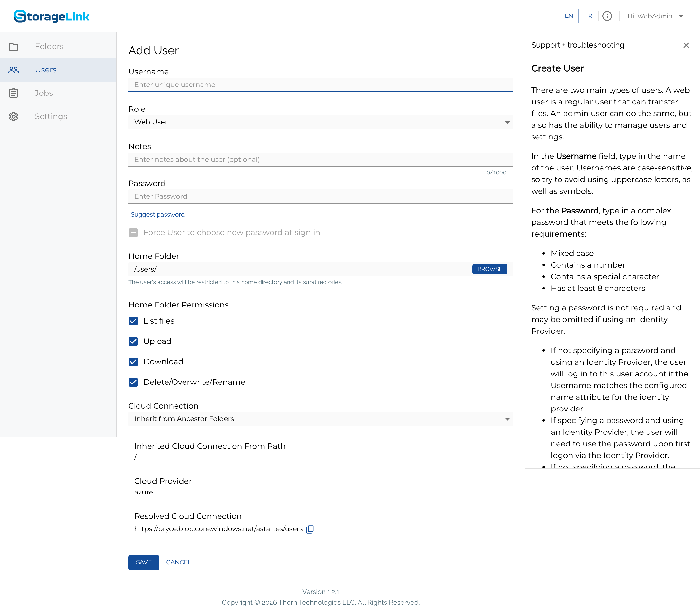This screenshot has height=613, width=700.
Task: Save the new user
Action: [144, 563]
